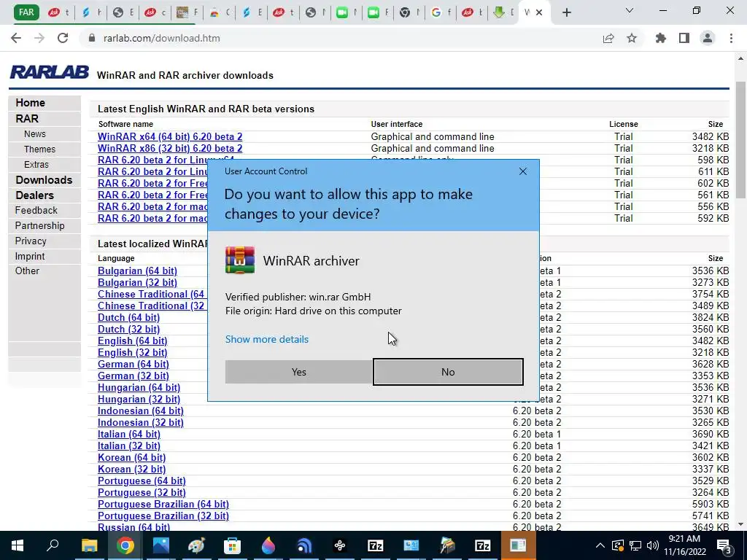
Task: Open the Dutch (32 bit) link
Action: point(128,329)
